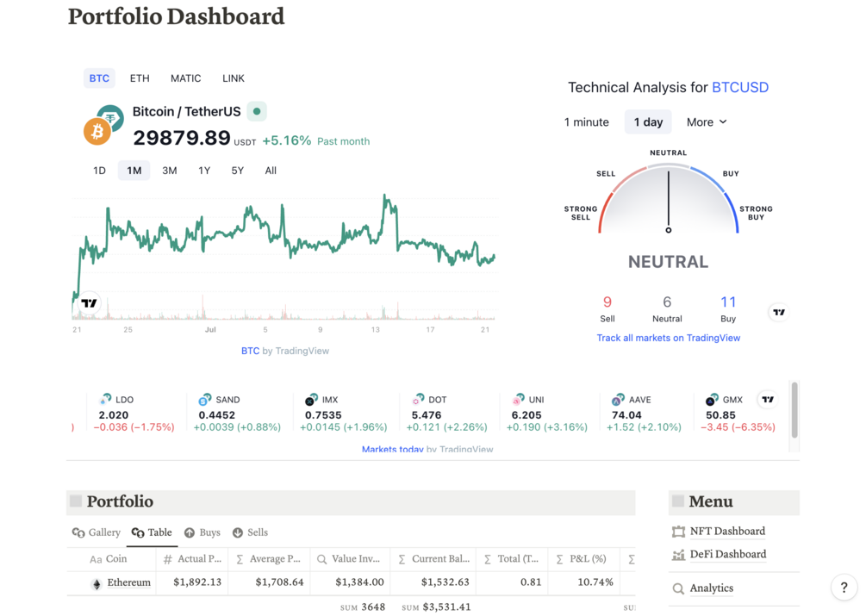
Task: Open the Gallery view tab
Action: 97,532
